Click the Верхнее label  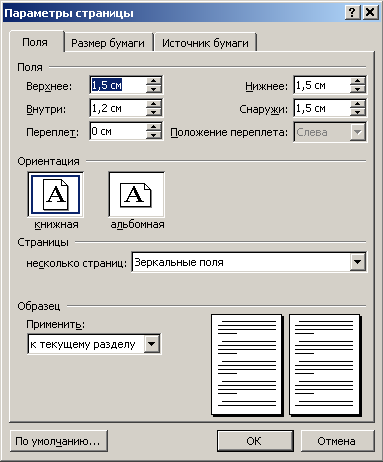pos(49,86)
